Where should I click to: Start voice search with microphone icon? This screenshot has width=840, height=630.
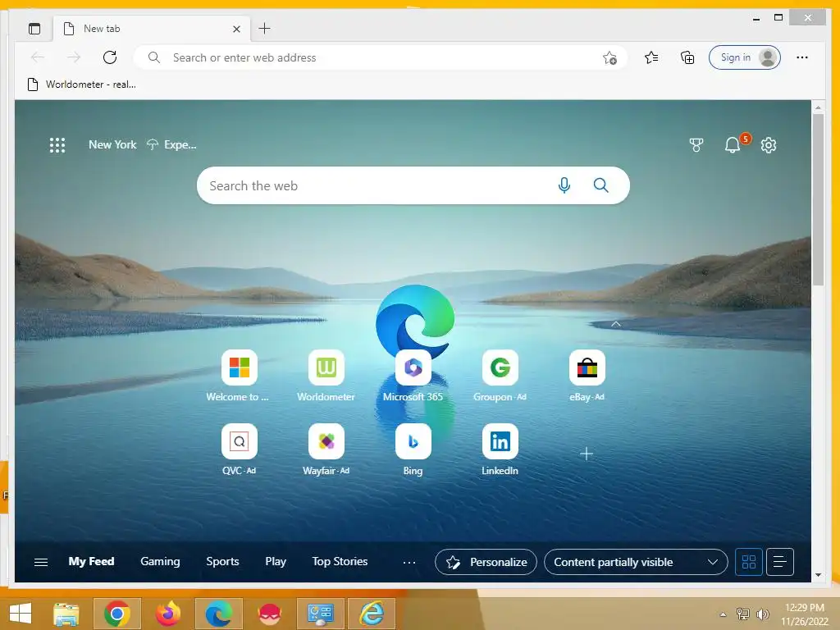(564, 185)
